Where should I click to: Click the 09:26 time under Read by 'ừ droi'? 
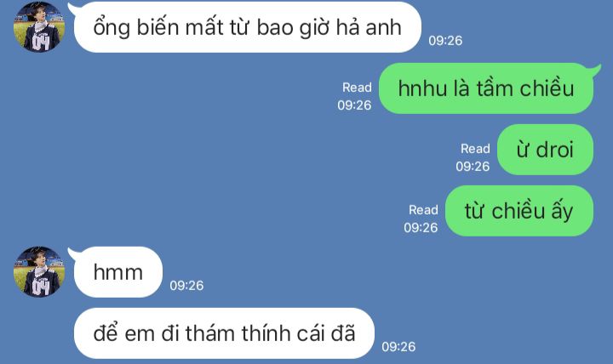(x=473, y=167)
